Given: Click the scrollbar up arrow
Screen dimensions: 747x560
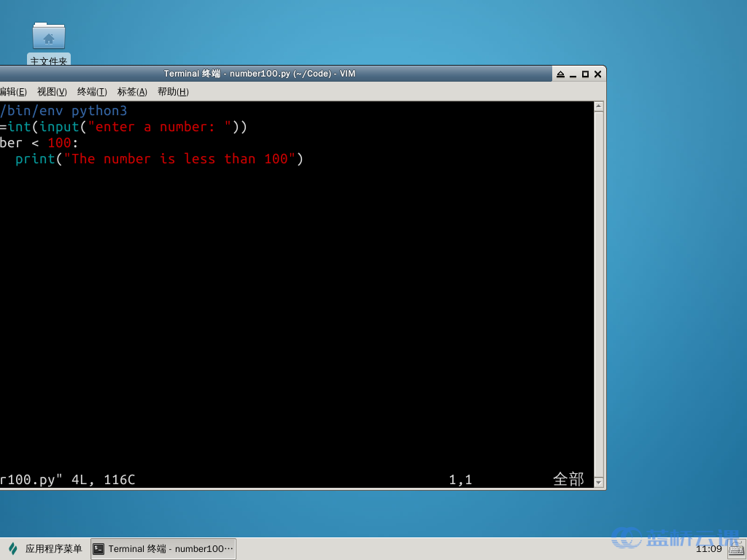Looking at the screenshot, I should (599, 106).
